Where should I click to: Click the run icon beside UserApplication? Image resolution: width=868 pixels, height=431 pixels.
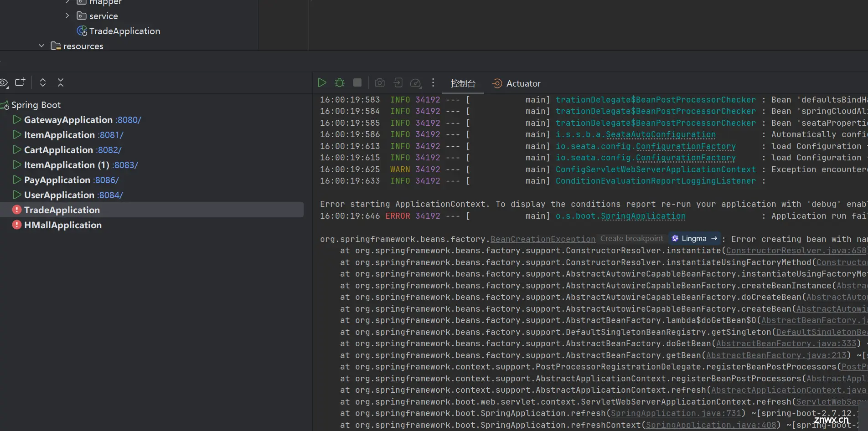[x=17, y=195]
